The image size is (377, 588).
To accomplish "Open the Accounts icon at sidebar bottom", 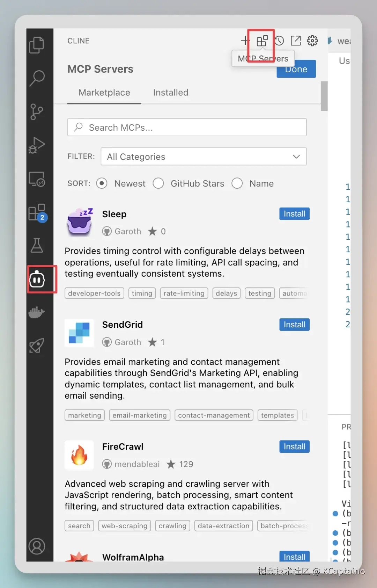I will 37,546.
